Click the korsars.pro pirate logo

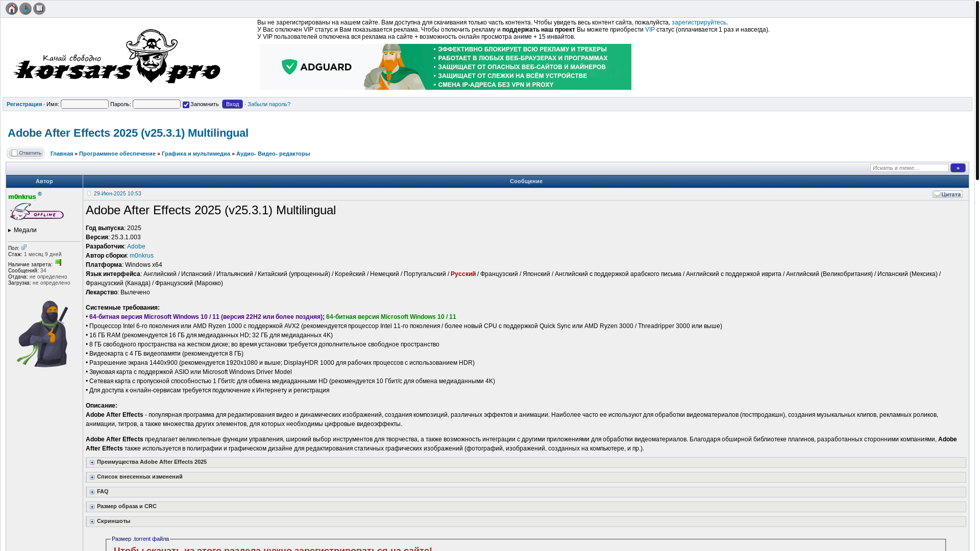pos(117,56)
